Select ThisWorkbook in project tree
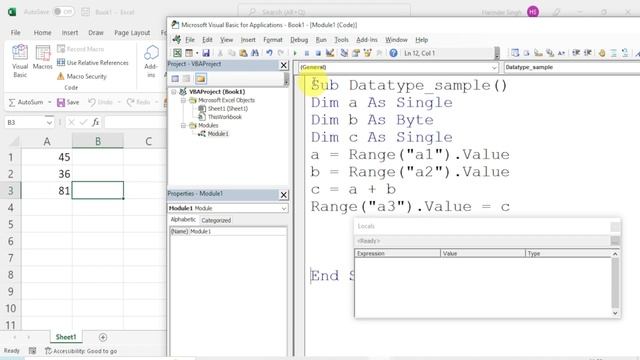 point(224,117)
